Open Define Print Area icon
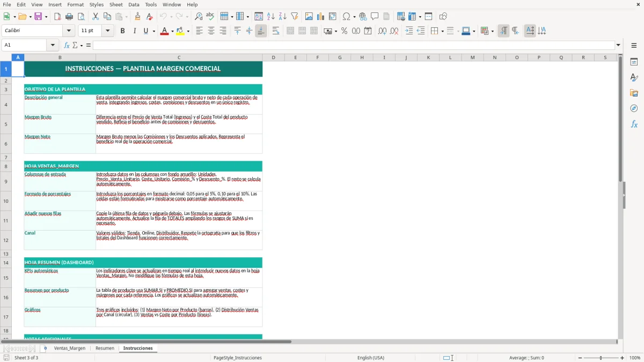The width and height of the screenshot is (644, 362). (x=401, y=17)
